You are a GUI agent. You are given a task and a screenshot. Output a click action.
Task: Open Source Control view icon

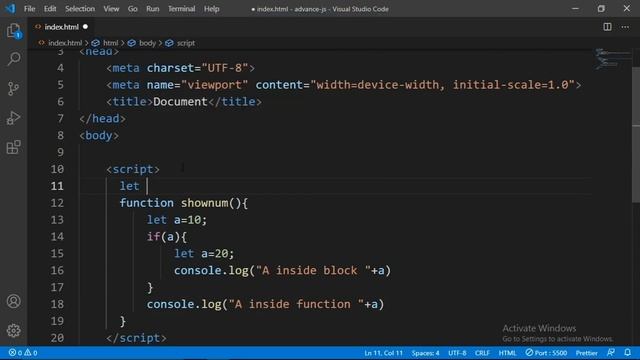click(x=13, y=89)
